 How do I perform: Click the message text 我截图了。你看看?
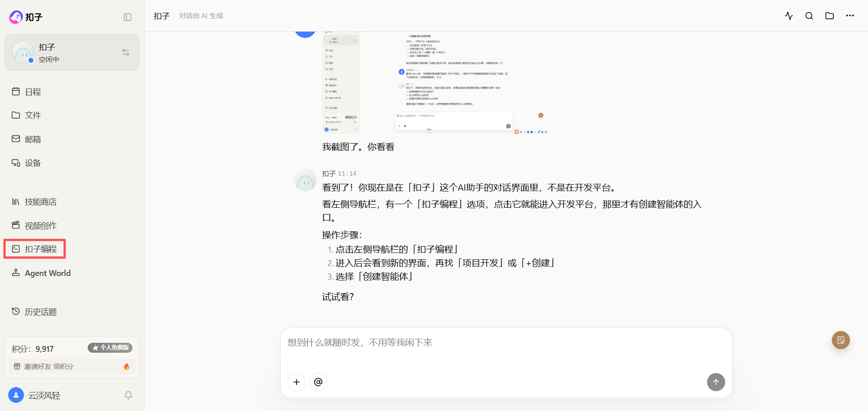(x=358, y=147)
